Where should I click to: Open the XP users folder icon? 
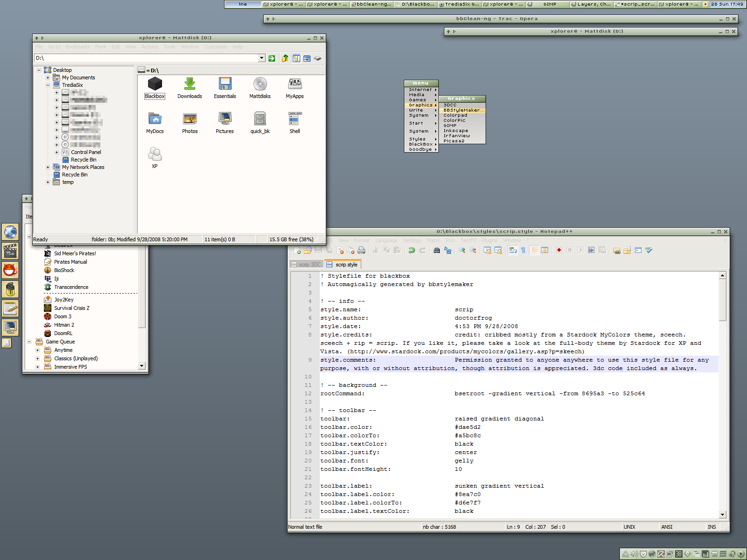pos(155,158)
